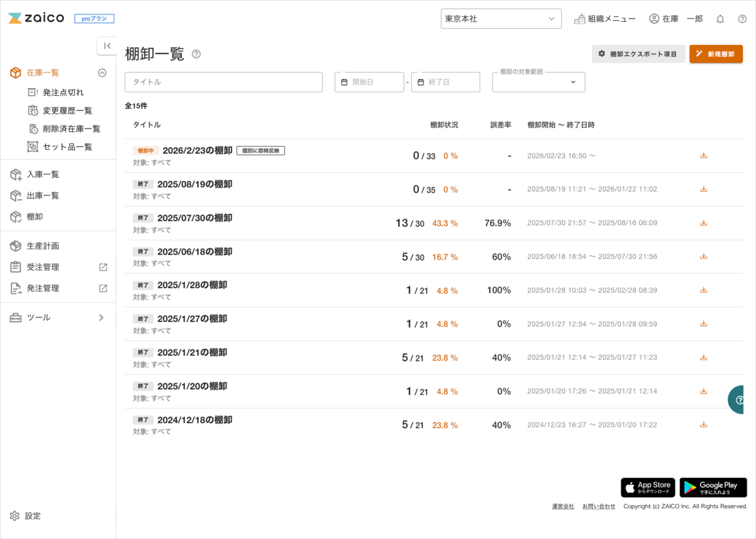Click help icon beside 棚卸一覧 title
This screenshot has width=756, height=539.
[197, 54]
